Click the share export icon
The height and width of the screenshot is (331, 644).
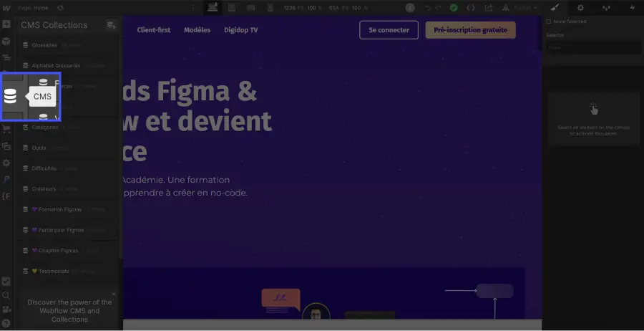pos(488,8)
